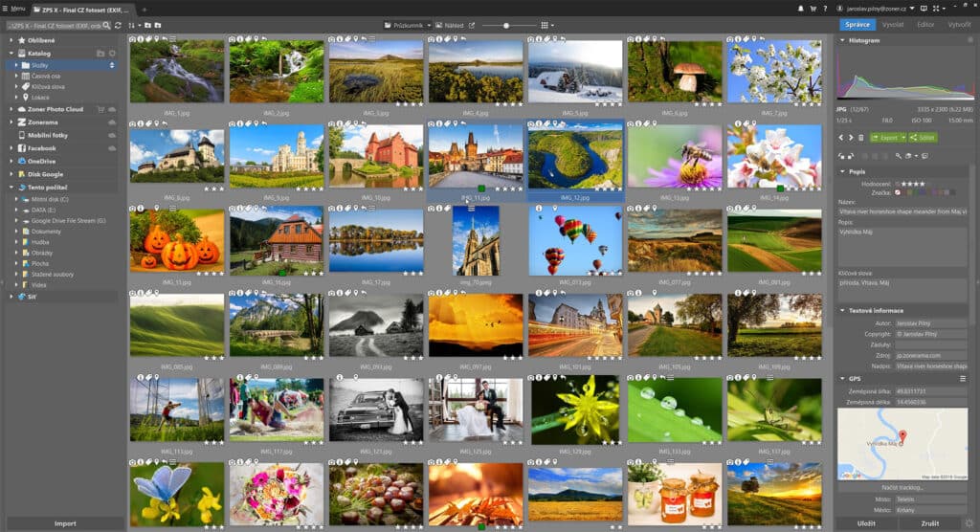
Task: Refresh the folder with the reload icon
Action: [118, 26]
